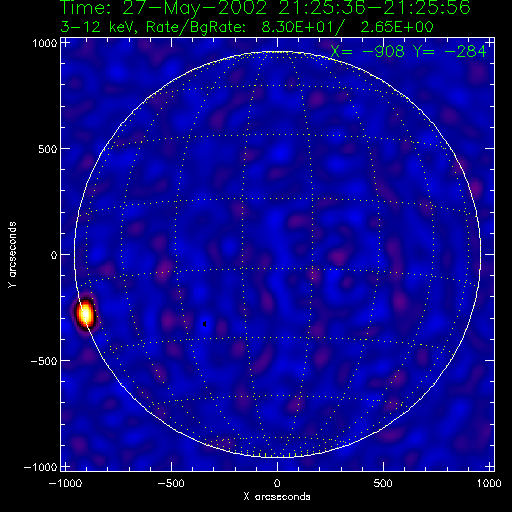Click the X= -908 Y= -284 coordinate readout
Viewport: 512px width, 512px height.
pos(408,52)
